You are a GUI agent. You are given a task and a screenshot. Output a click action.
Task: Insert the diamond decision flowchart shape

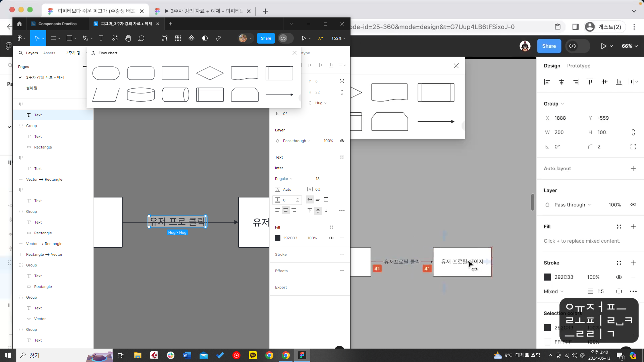[210, 73]
